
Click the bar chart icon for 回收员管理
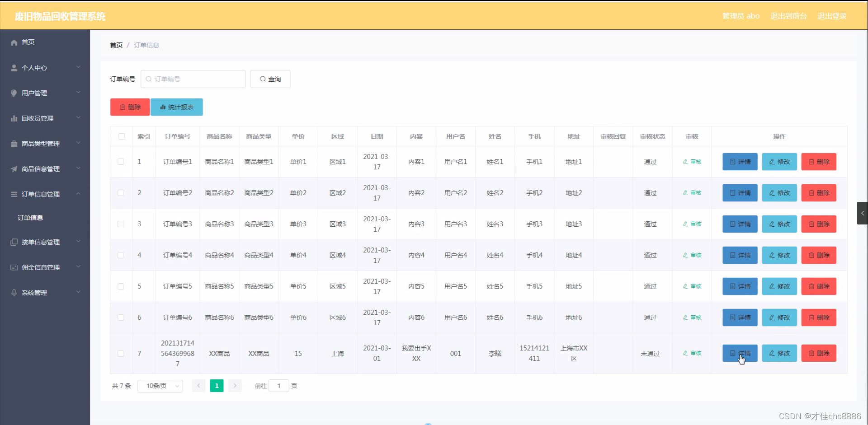[x=14, y=118]
